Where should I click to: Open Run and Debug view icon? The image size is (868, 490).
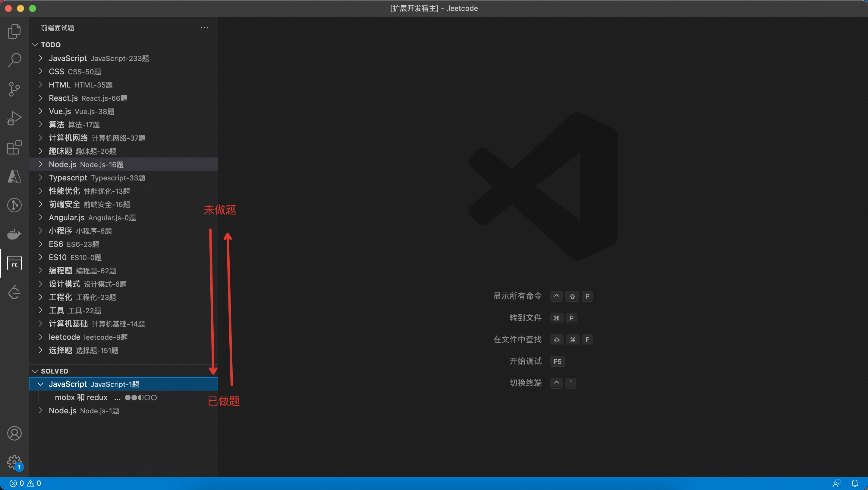click(x=14, y=118)
